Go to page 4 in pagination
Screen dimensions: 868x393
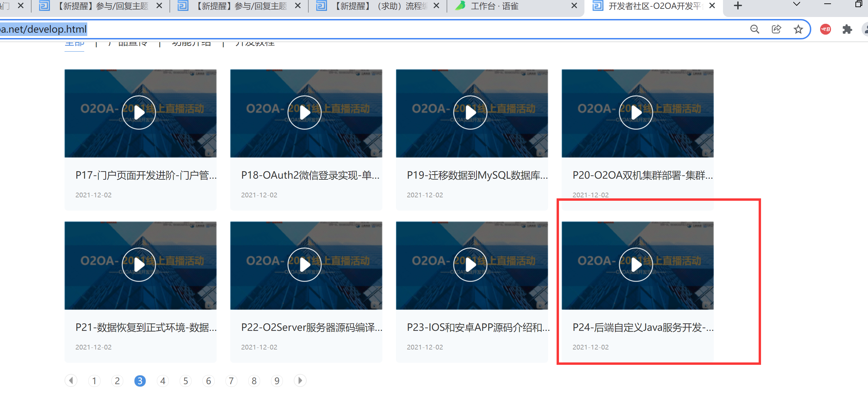click(163, 381)
